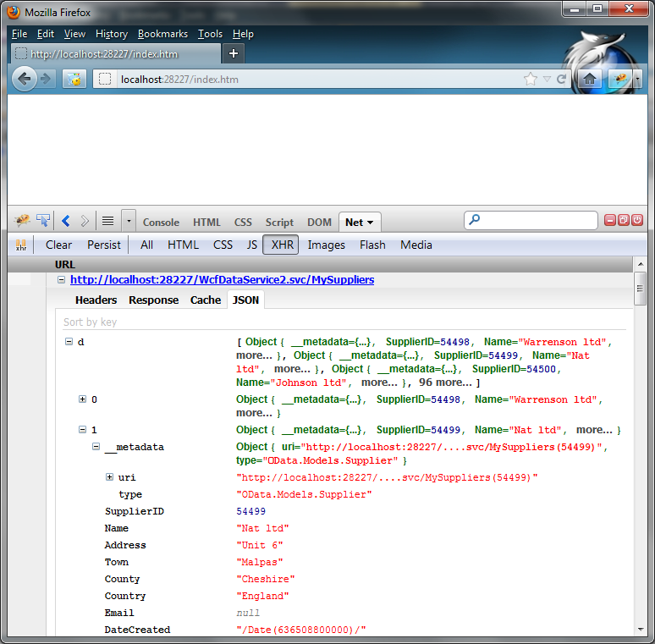
Task: Click Sort by key link
Action: [91, 322]
